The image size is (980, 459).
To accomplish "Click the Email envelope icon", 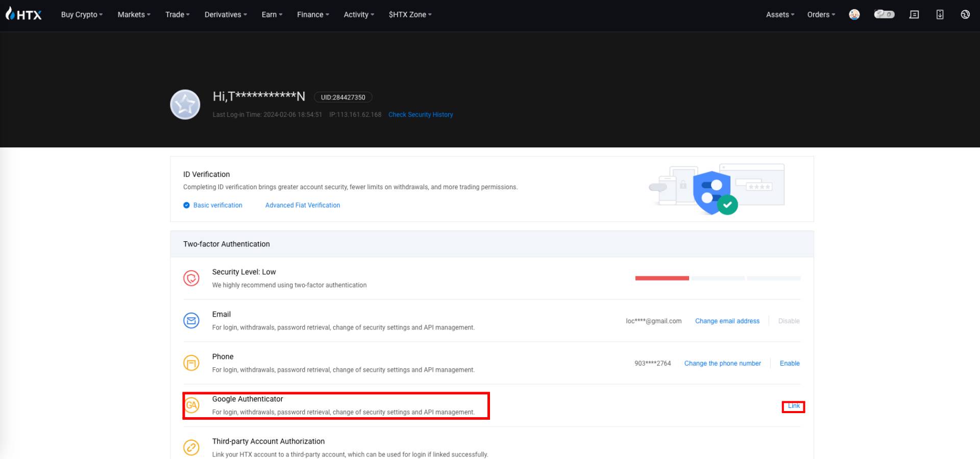I will (x=191, y=321).
